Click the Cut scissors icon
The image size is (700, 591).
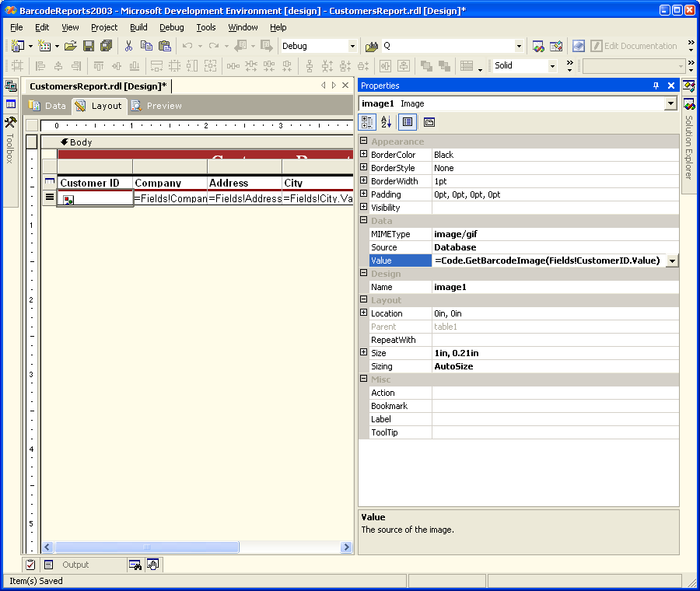point(129,46)
